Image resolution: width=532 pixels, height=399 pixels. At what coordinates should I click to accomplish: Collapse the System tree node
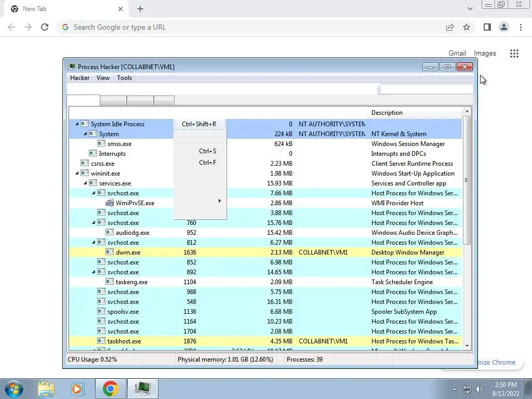tap(85, 134)
